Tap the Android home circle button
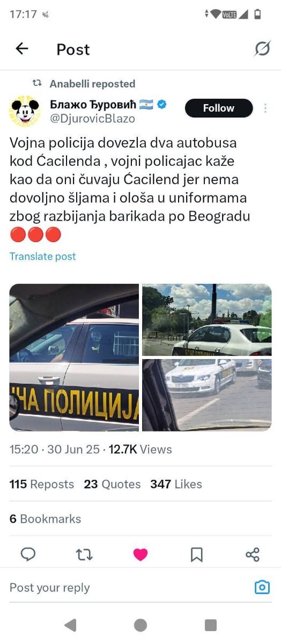Image resolution: width=281 pixels, height=644 pixels. point(140,625)
